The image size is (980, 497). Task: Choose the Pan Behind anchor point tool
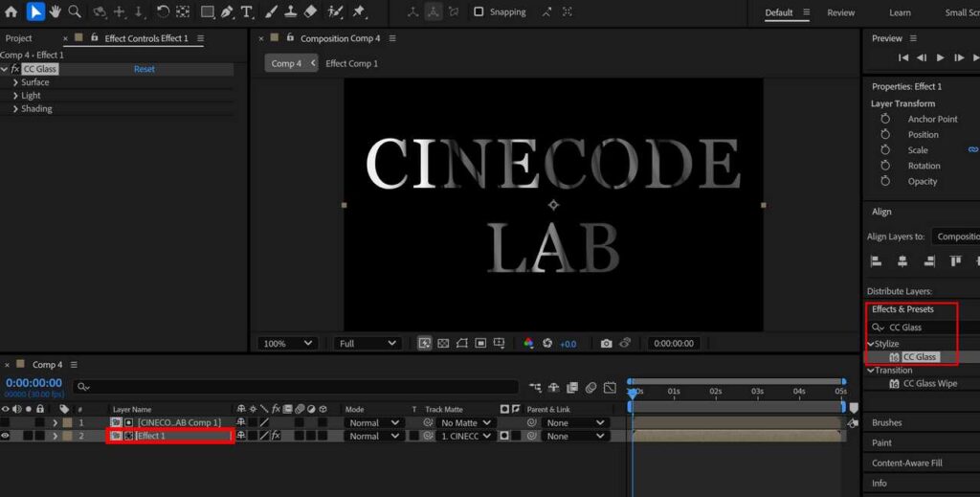tap(183, 11)
